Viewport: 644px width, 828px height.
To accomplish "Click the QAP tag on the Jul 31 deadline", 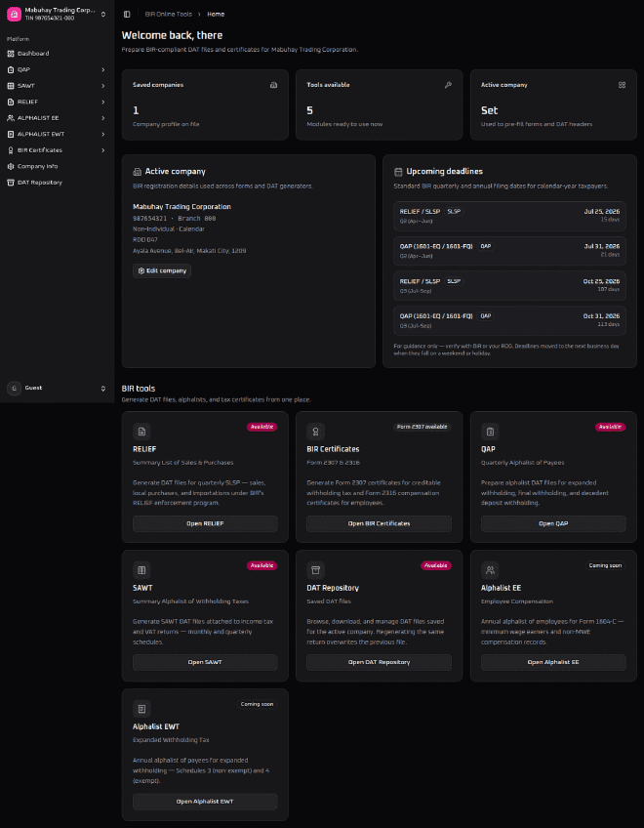I will pyautogui.click(x=486, y=246).
